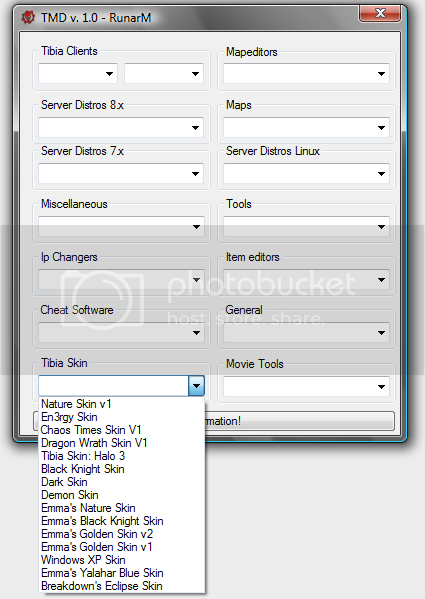Close the TMD v. 1.0 window
Image resolution: width=425 pixels, height=599 pixels.
pos(380,13)
